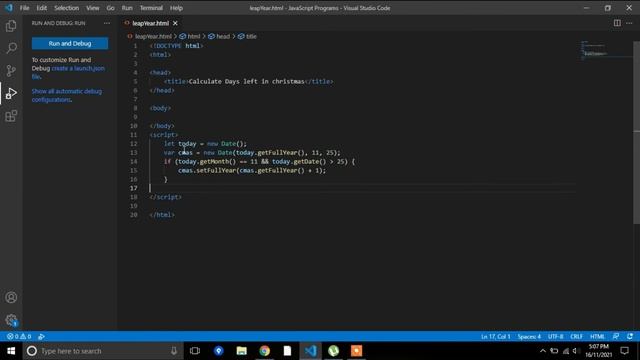Open the Source Control view

11,71
